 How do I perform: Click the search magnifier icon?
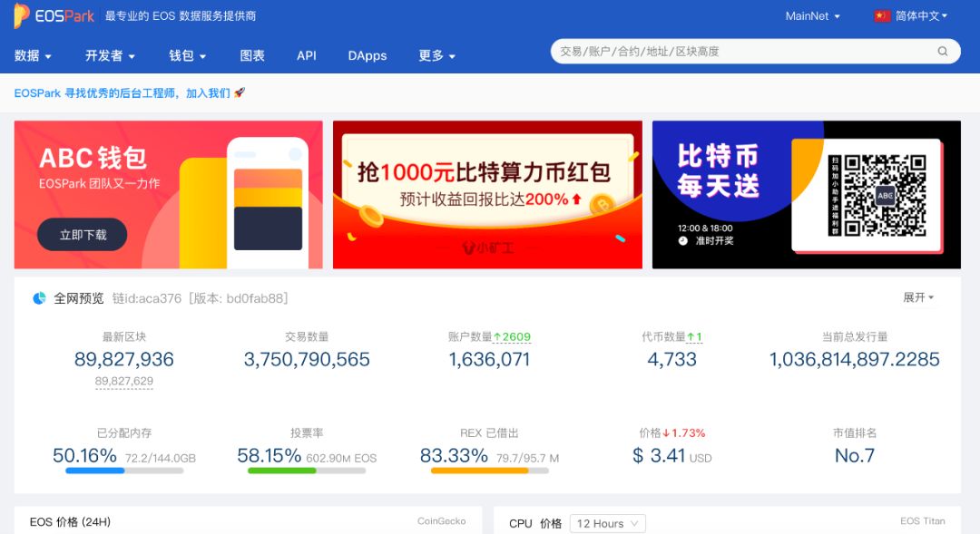coord(942,52)
